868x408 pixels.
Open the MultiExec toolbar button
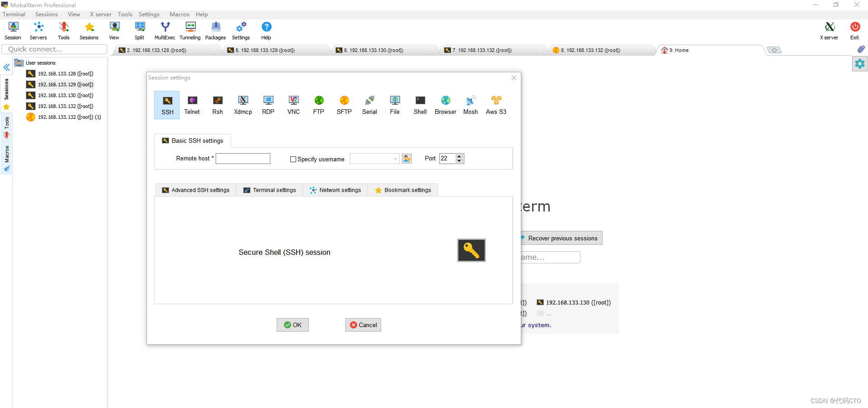165,31
